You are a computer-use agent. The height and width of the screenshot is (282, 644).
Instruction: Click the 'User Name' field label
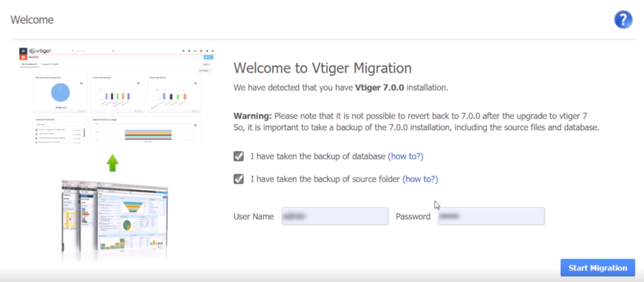click(254, 217)
